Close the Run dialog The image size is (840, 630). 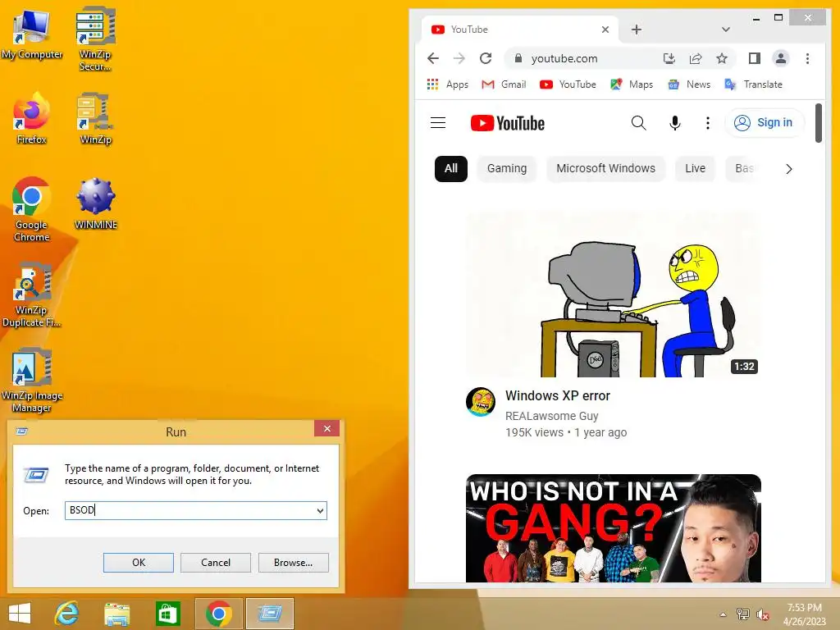click(x=326, y=428)
